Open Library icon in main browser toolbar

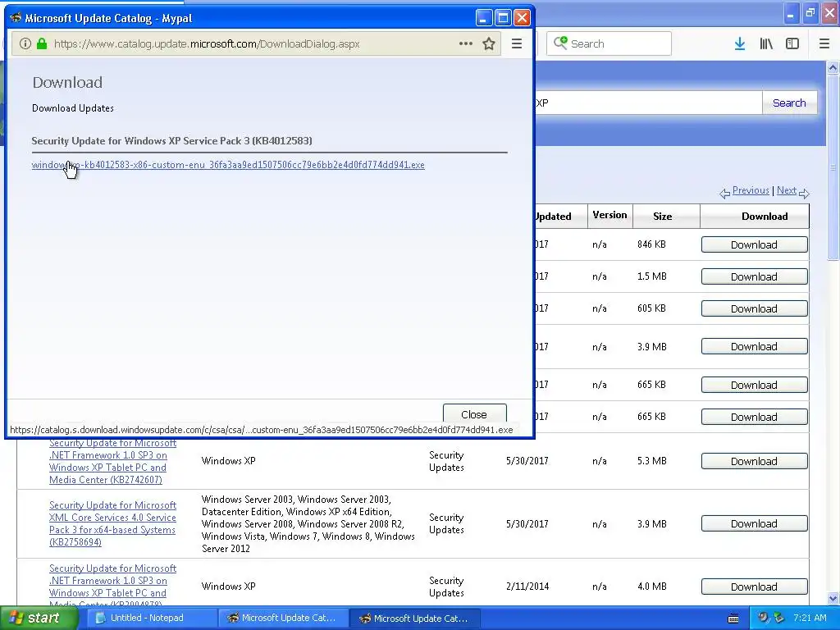[x=766, y=43]
